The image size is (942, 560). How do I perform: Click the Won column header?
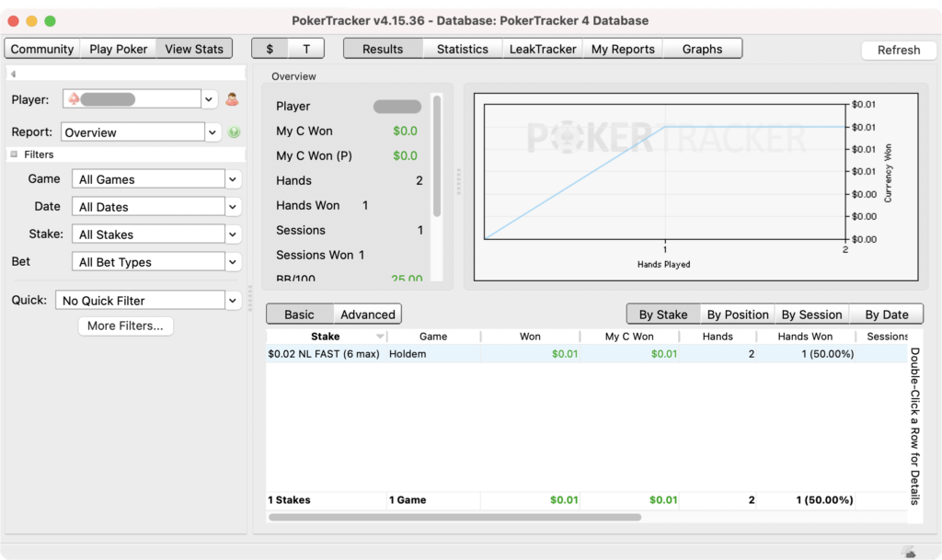[530, 337]
